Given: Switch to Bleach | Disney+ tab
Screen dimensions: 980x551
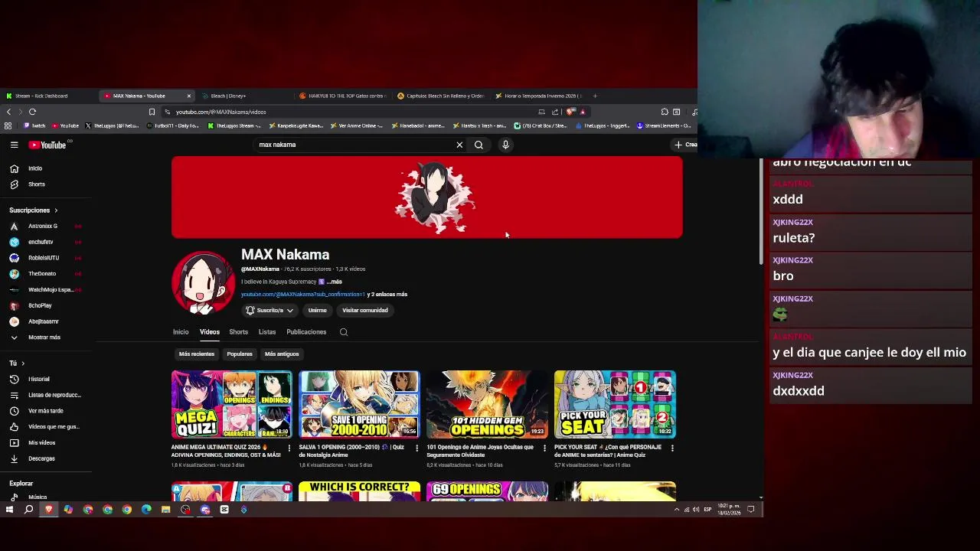Looking at the screenshot, I should click(245, 96).
